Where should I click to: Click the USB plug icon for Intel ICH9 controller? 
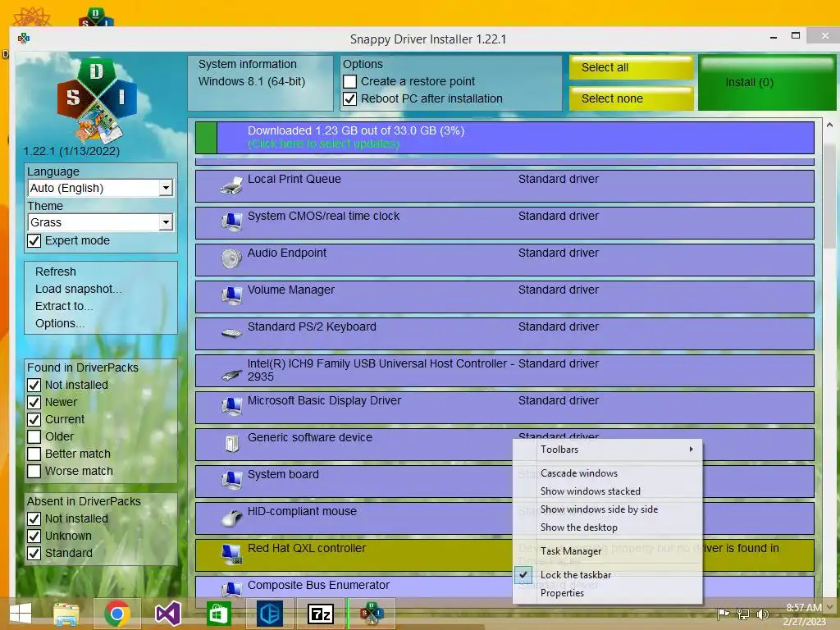(x=231, y=375)
